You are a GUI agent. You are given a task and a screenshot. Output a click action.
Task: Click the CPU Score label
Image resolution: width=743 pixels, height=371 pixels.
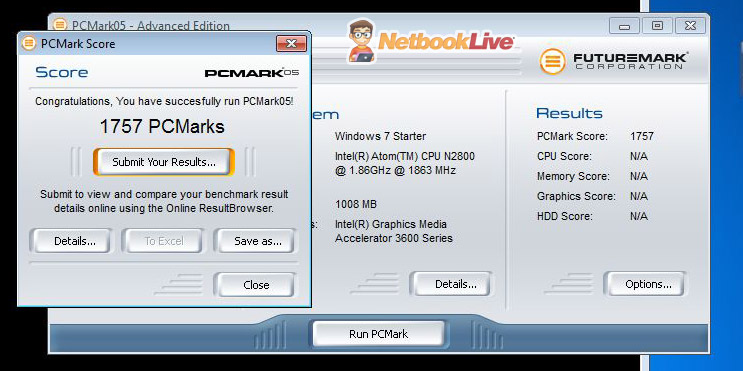pyautogui.click(x=564, y=156)
